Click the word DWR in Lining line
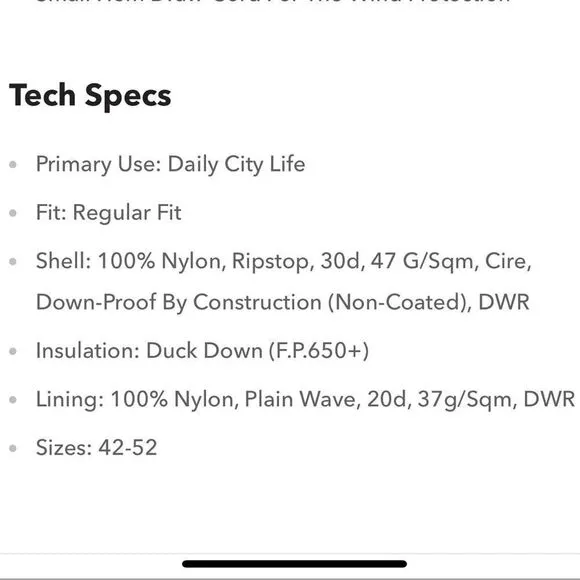This screenshot has width=580, height=580. tap(549, 399)
